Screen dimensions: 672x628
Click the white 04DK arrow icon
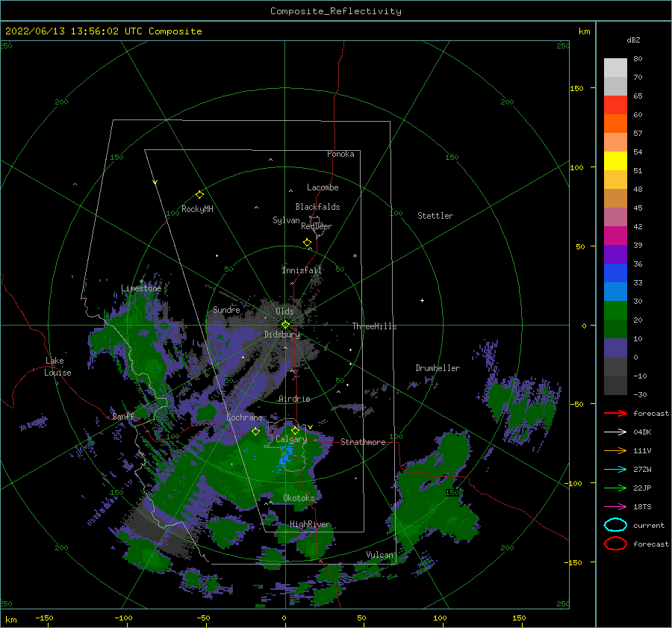pyautogui.click(x=615, y=432)
